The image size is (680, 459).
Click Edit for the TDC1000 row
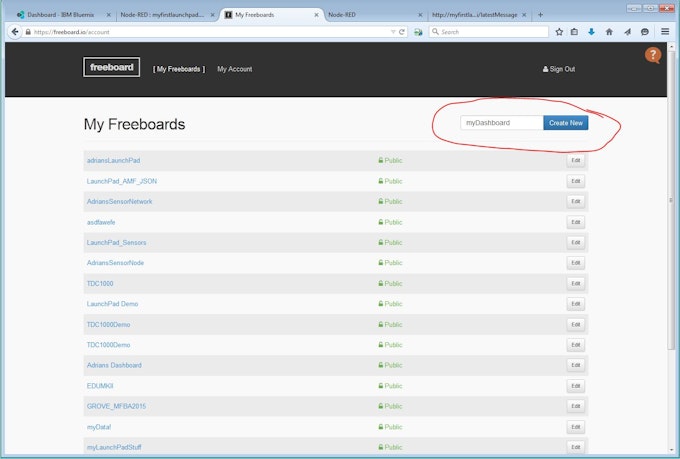[575, 283]
